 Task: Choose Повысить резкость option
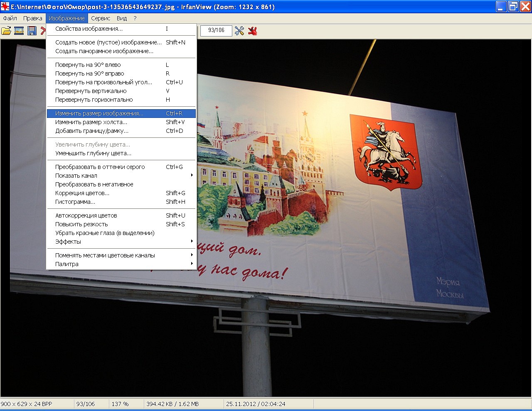[81, 224]
